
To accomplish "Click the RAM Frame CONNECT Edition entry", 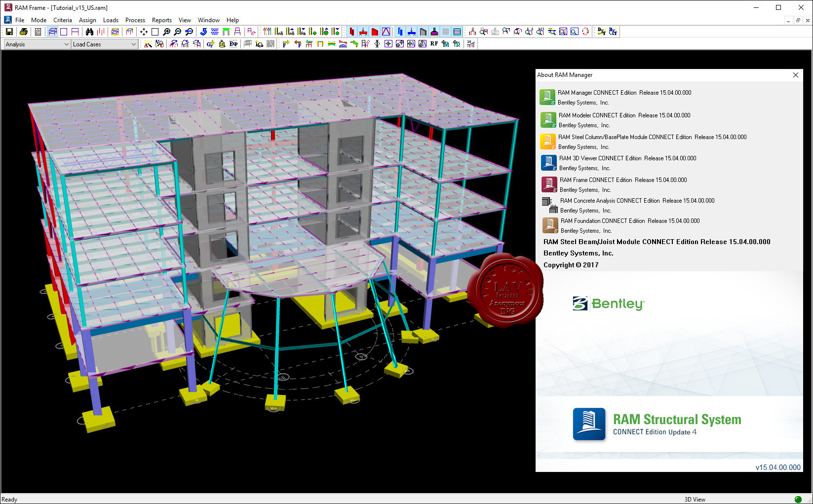I will click(x=623, y=180).
